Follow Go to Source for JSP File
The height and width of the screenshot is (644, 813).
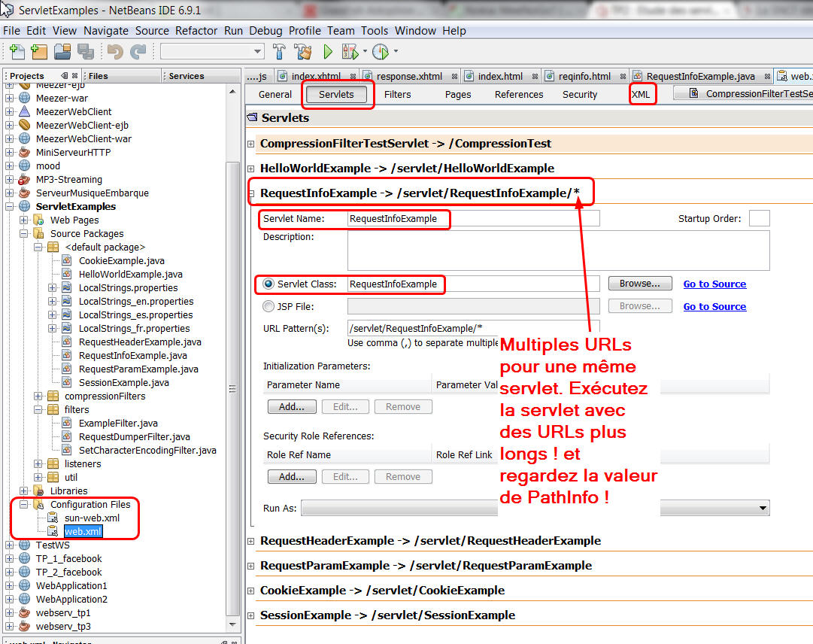714,306
